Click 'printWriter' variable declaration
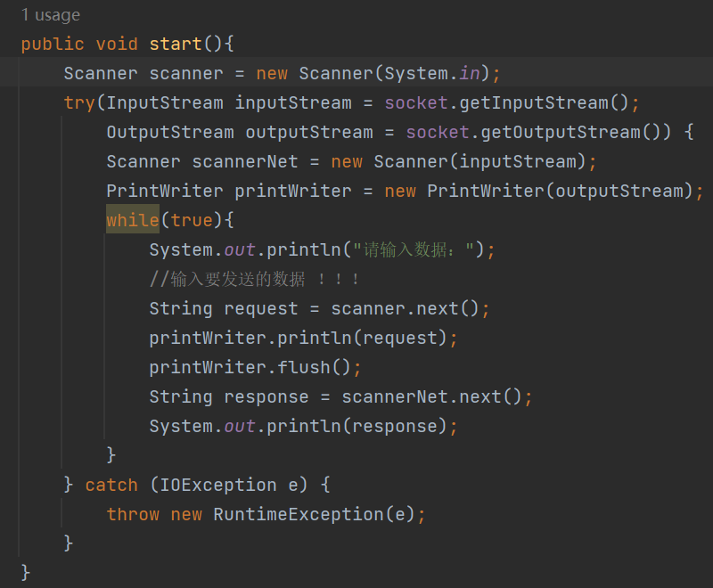The image size is (713, 588). pyautogui.click(x=293, y=191)
